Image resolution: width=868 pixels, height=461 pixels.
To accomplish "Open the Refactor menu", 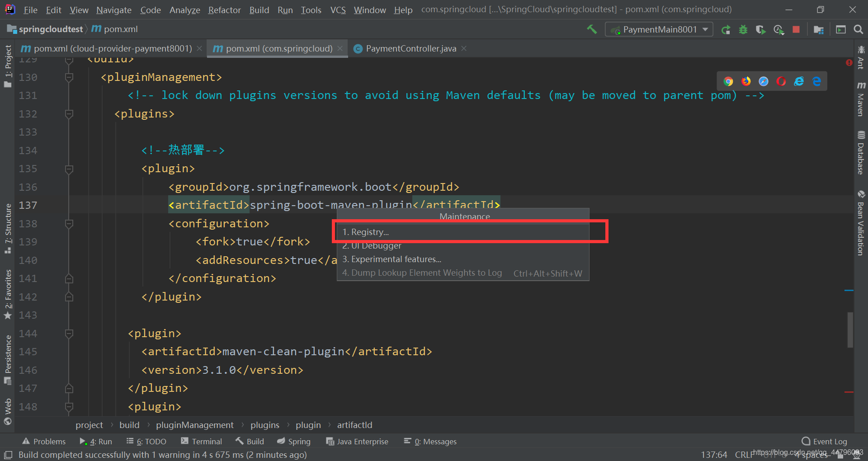I will pos(224,10).
